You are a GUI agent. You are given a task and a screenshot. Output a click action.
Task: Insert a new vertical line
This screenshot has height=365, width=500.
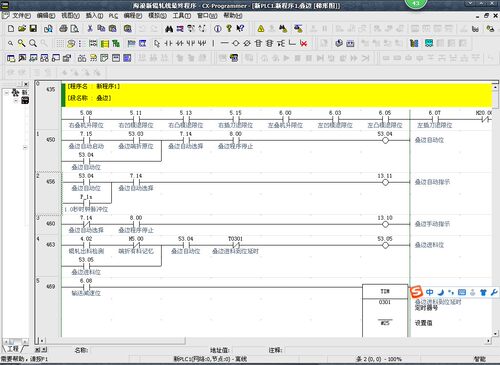(213, 43)
